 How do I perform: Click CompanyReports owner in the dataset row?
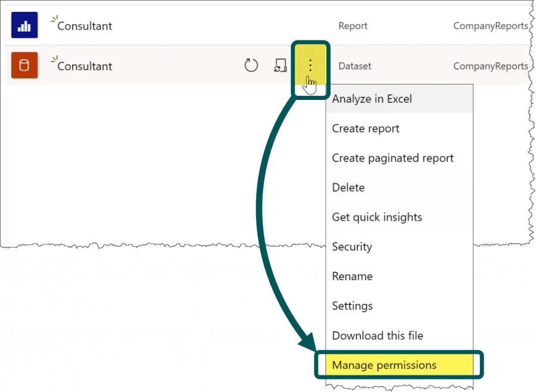[490, 66]
